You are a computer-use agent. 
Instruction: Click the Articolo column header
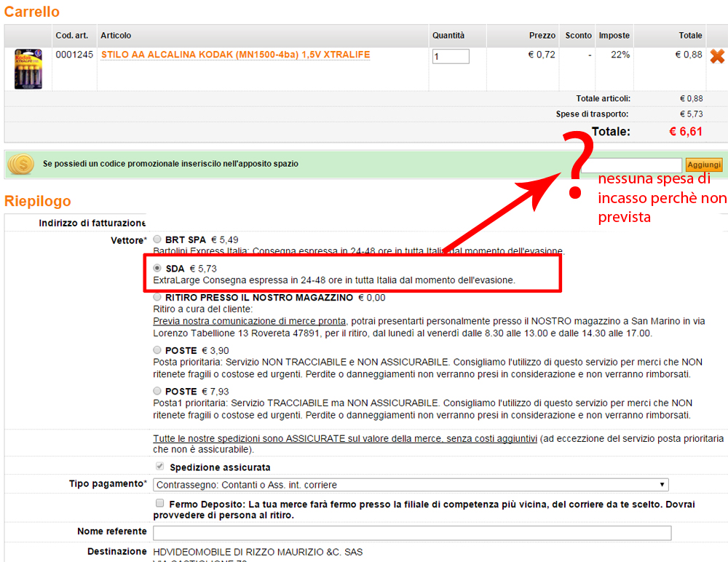pos(116,35)
